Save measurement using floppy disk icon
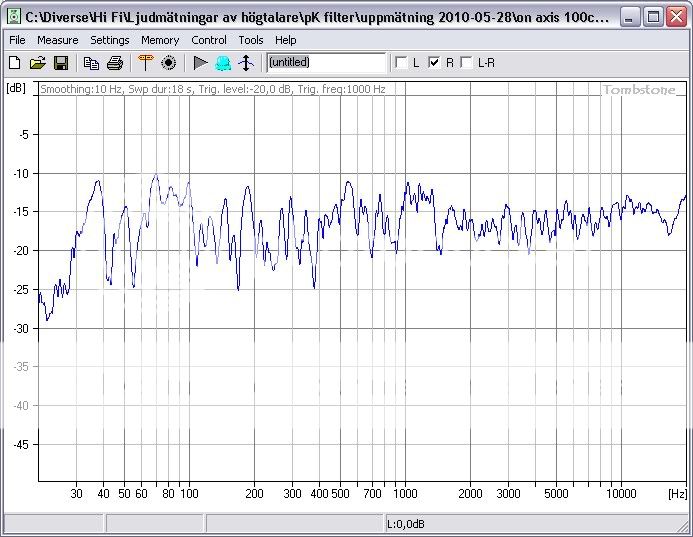The width and height of the screenshot is (693, 537). (x=60, y=63)
